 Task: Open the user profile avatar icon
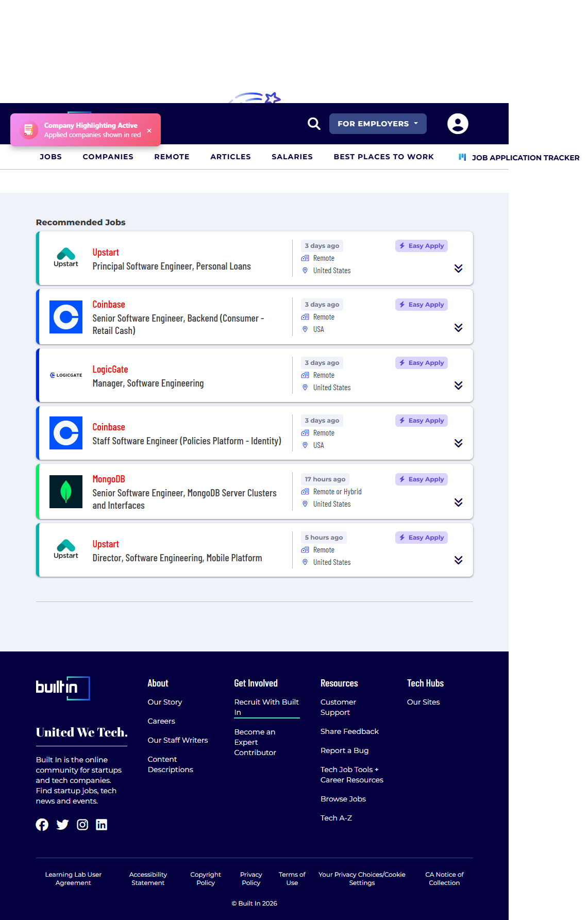pyautogui.click(x=457, y=124)
